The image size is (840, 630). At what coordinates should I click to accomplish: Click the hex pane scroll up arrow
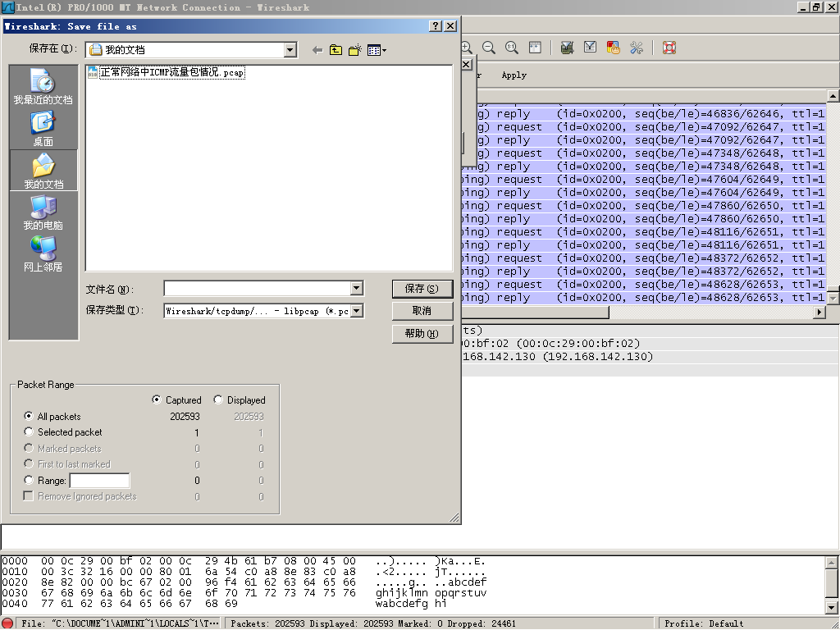tap(831, 563)
